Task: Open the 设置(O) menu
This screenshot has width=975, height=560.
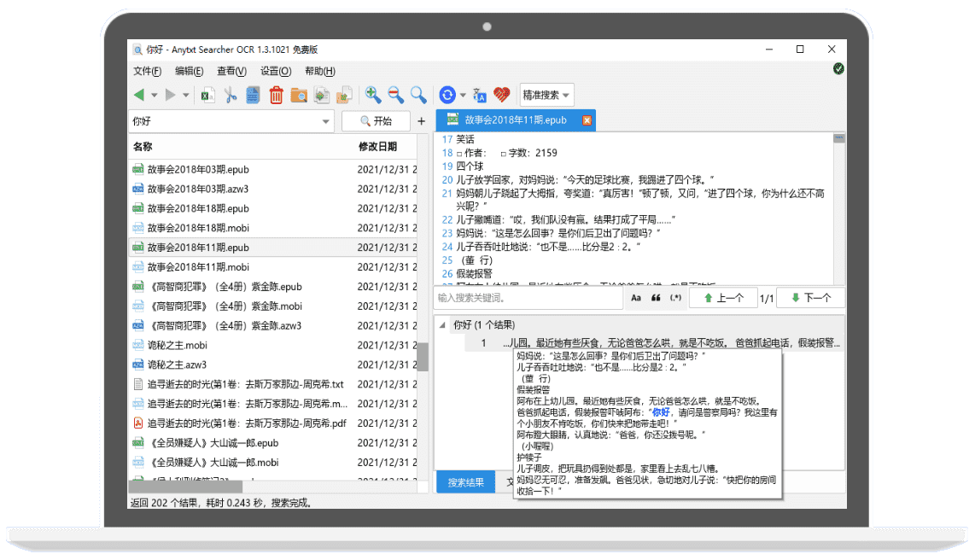Action: 276,71
